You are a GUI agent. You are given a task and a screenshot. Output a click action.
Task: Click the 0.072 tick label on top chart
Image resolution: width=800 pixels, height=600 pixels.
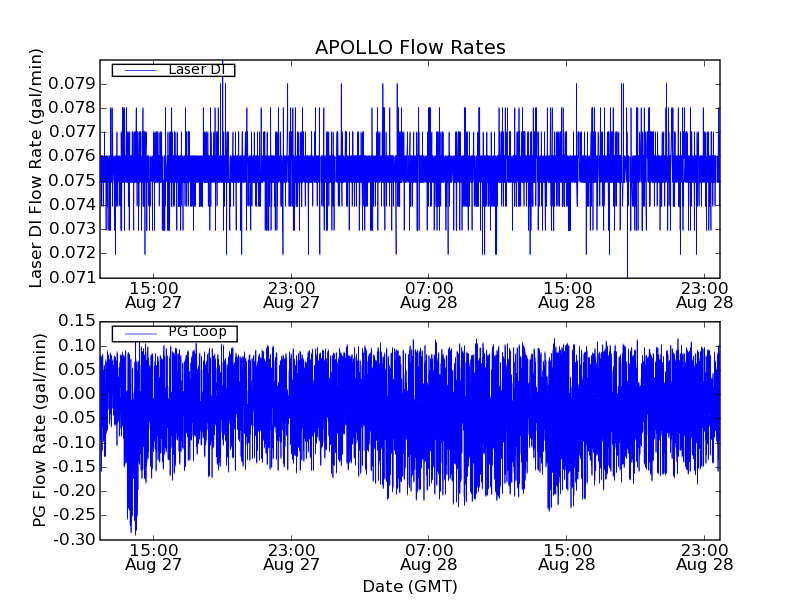(x=72, y=253)
